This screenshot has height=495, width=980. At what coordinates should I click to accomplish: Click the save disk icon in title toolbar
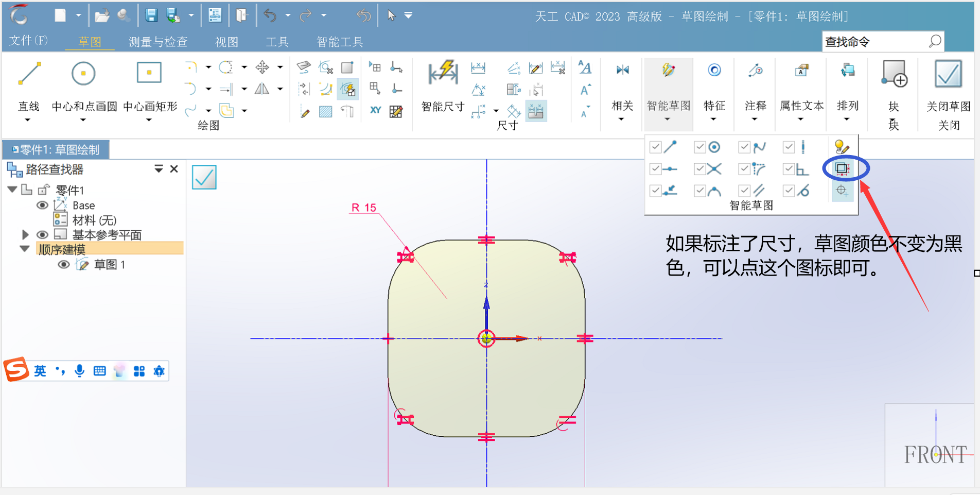coord(151,15)
